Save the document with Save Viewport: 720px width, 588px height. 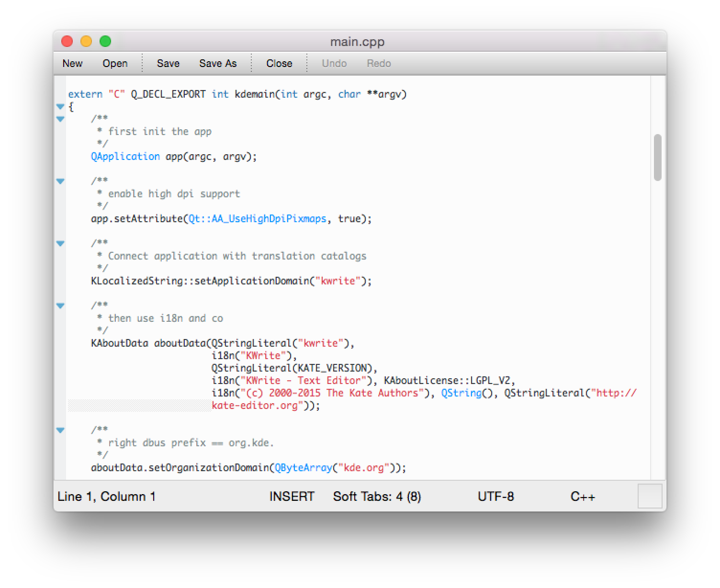168,63
